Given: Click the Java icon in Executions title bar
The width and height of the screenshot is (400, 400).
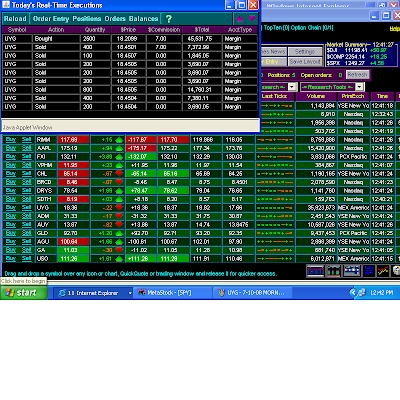Looking at the screenshot, I should [6, 5].
